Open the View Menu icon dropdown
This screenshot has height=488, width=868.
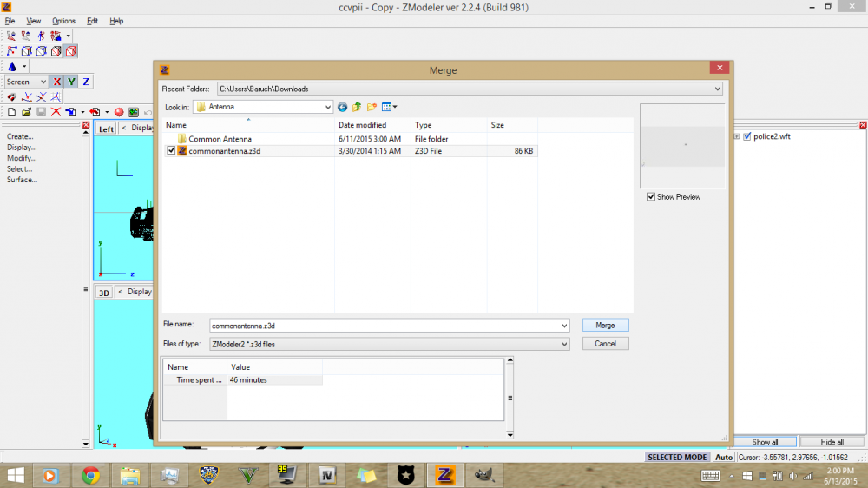pos(389,107)
